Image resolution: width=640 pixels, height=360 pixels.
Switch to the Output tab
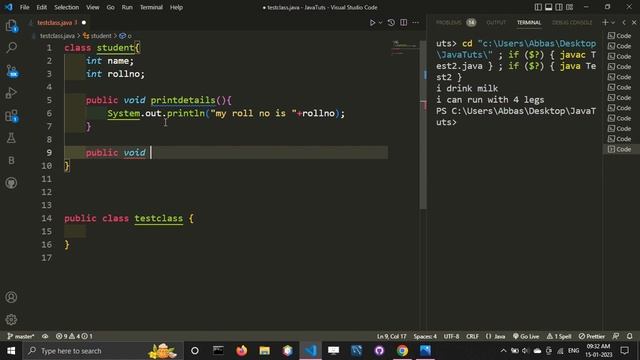click(496, 22)
